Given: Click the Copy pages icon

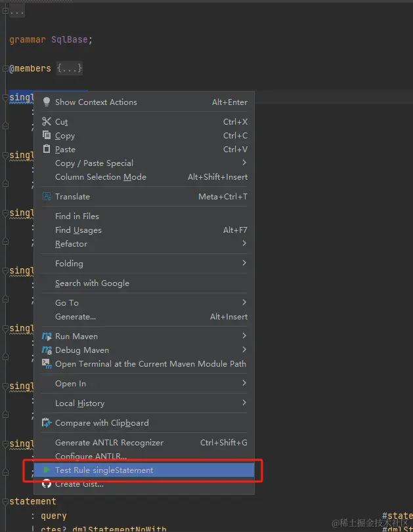Looking at the screenshot, I should (47, 135).
